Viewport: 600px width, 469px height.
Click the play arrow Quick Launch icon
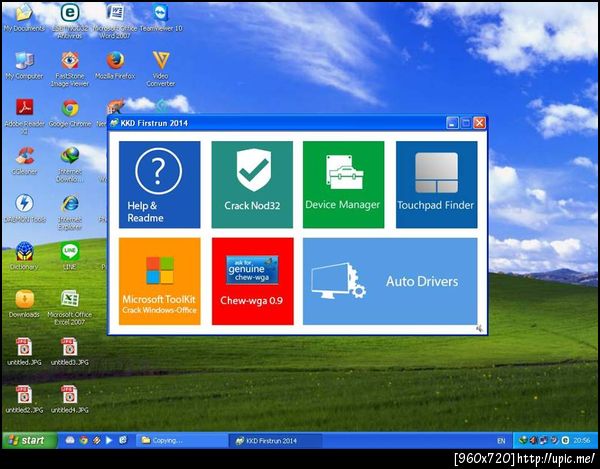[x=109, y=440]
